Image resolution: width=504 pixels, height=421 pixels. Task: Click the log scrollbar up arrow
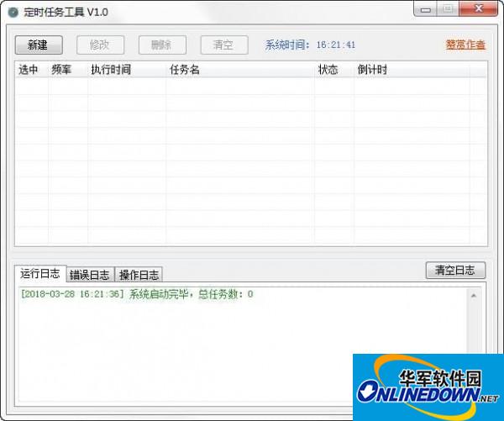pyautogui.click(x=474, y=296)
